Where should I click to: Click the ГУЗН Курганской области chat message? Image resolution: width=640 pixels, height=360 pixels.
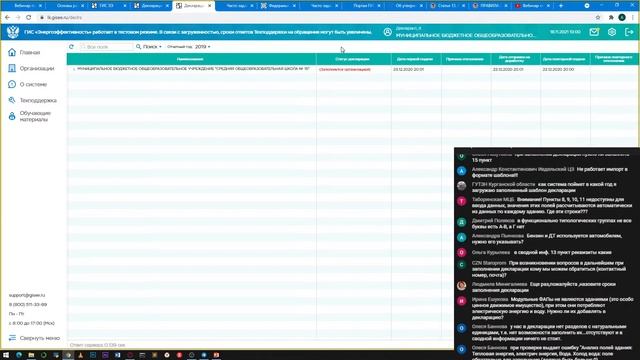(x=544, y=187)
